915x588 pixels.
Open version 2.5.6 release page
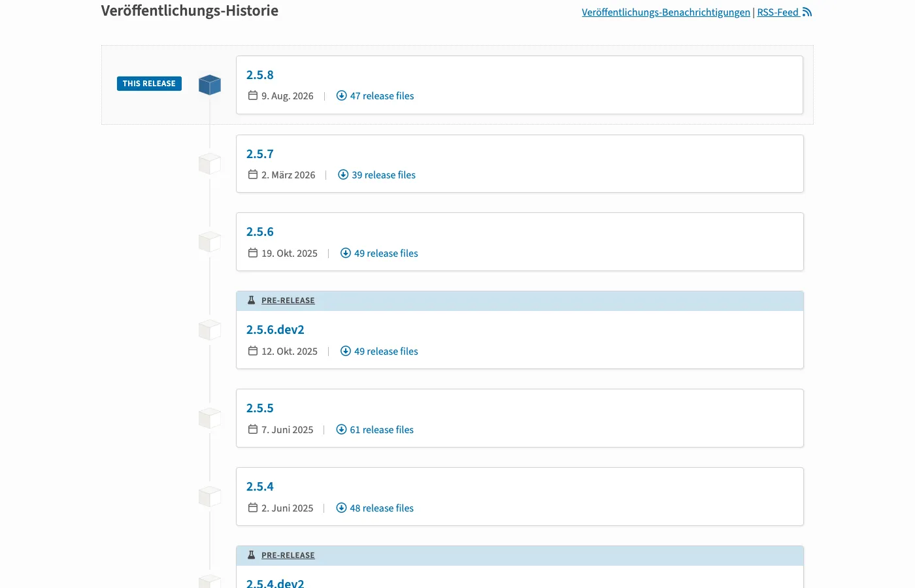pos(260,232)
